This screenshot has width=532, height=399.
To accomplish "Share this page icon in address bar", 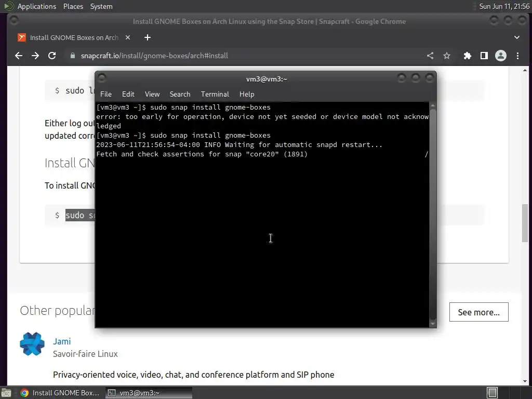I will (x=430, y=56).
